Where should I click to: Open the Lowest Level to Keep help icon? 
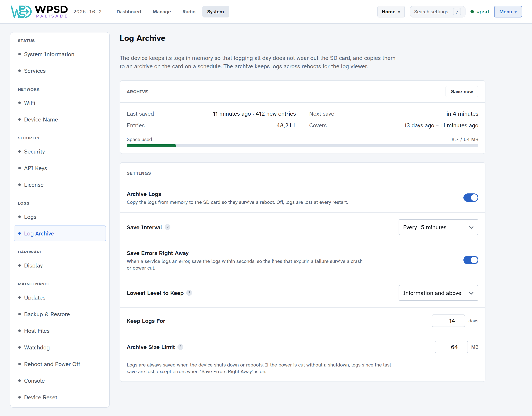pyautogui.click(x=189, y=293)
